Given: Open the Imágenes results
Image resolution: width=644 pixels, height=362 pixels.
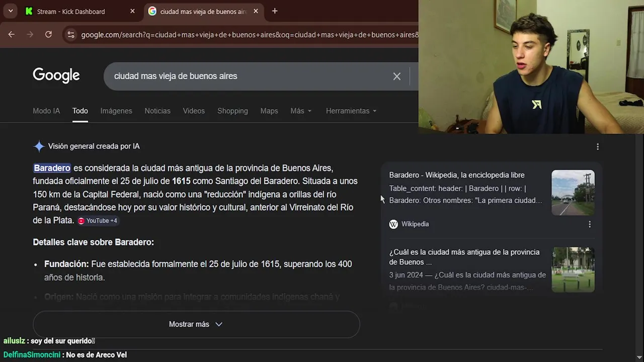Looking at the screenshot, I should [116, 111].
